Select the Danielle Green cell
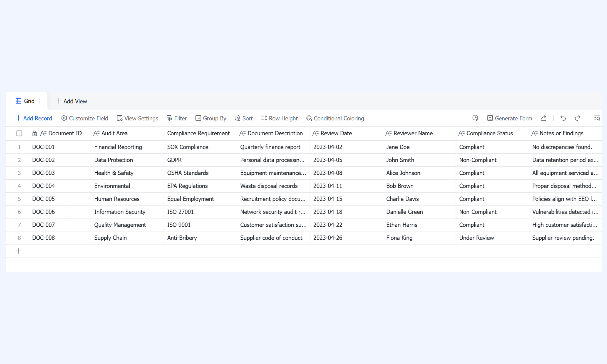 coord(419,212)
